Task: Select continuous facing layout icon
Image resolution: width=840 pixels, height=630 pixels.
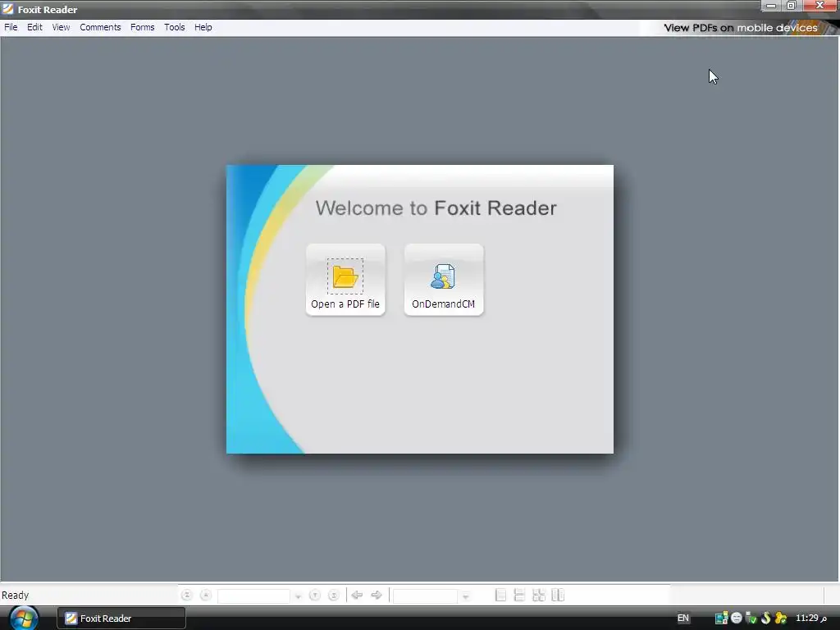Action: (539, 596)
